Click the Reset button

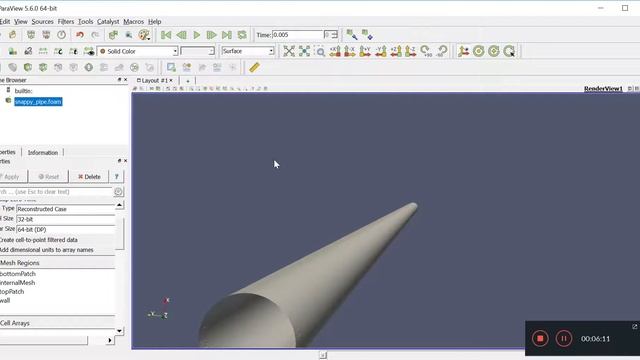(49, 177)
